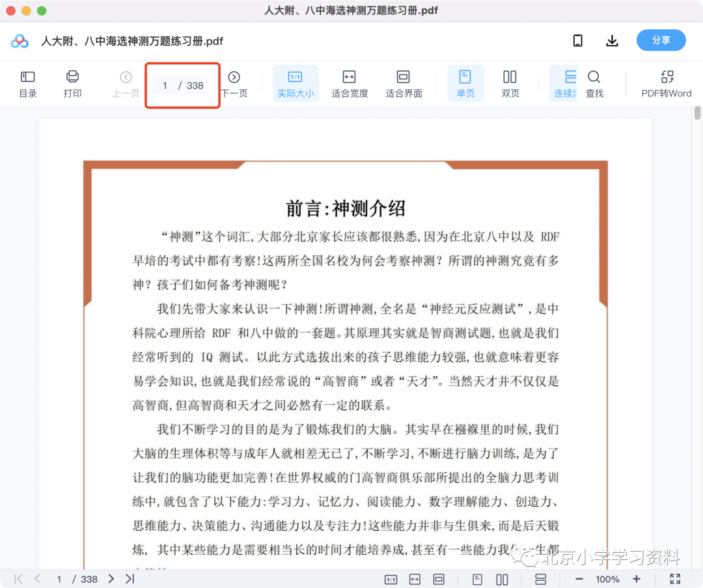Click fit page icon in bottom bar
Viewport: 703px width, 588px height.
click(x=439, y=580)
